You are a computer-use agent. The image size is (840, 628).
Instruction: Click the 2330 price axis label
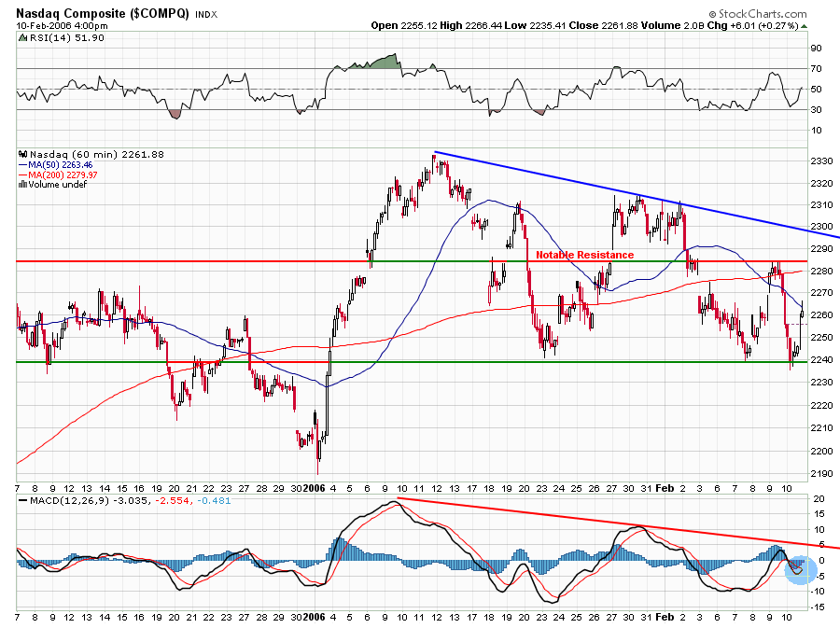pyautogui.click(x=821, y=161)
